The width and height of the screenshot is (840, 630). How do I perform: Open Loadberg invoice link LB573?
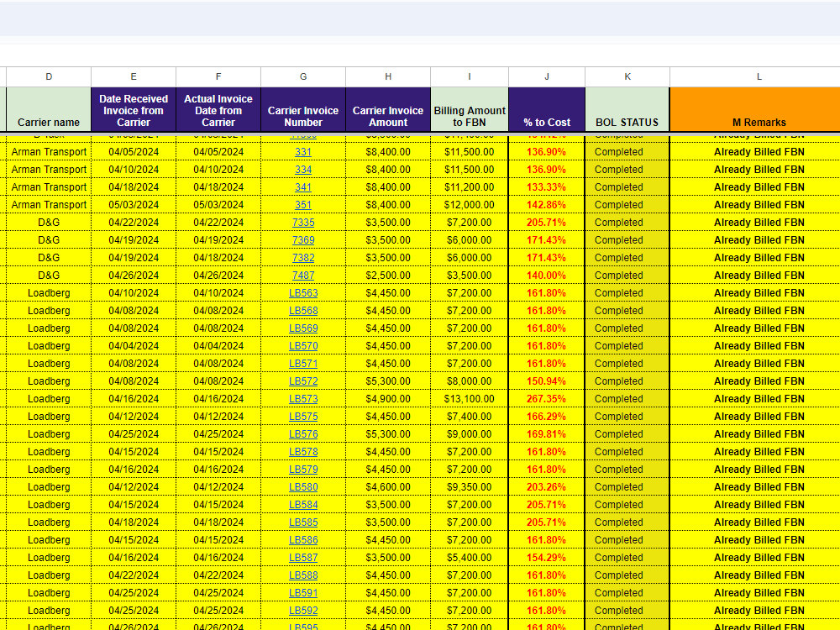click(x=303, y=399)
